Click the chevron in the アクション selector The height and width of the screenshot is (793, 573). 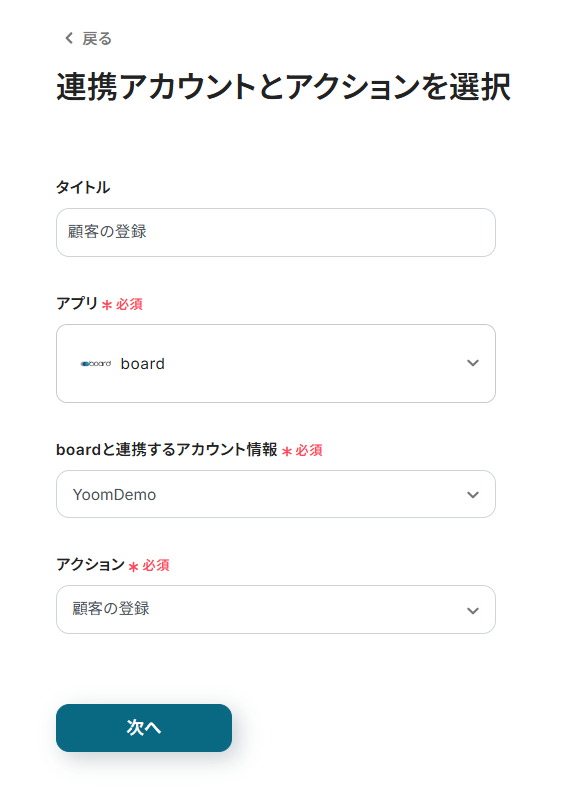click(473, 610)
